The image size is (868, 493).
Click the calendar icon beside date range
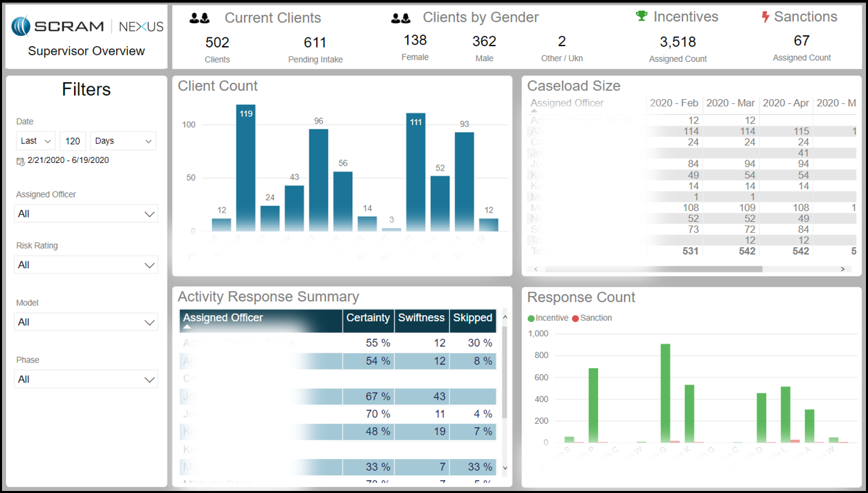pyautogui.click(x=20, y=161)
